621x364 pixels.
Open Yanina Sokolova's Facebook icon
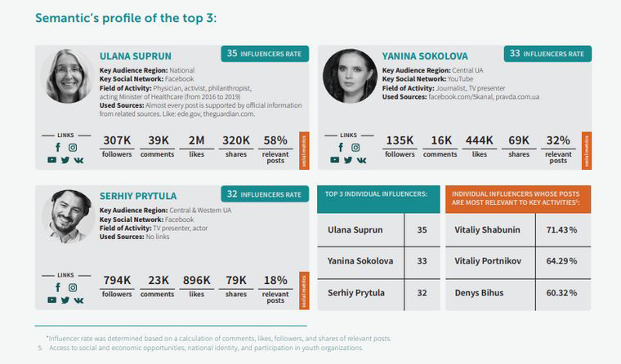[341, 148]
